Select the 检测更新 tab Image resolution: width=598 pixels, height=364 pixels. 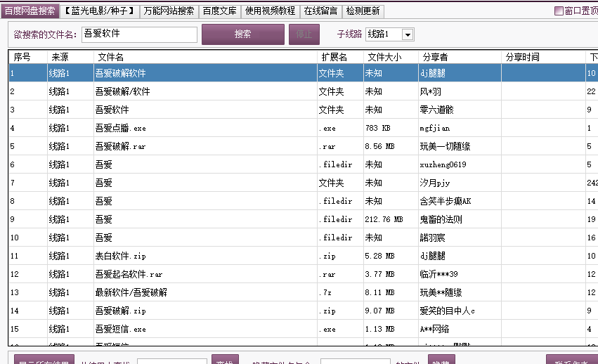point(363,11)
